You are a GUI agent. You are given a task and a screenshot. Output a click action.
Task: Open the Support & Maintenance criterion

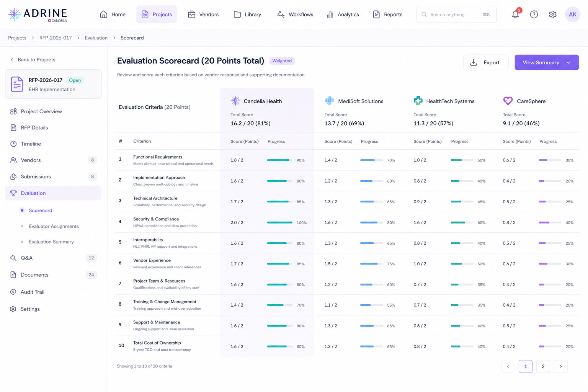tap(163, 325)
